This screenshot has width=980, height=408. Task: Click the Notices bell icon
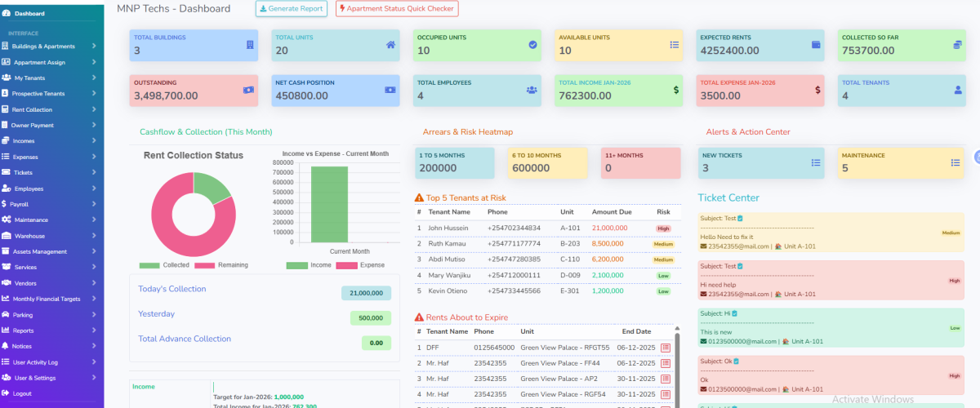[x=7, y=346]
